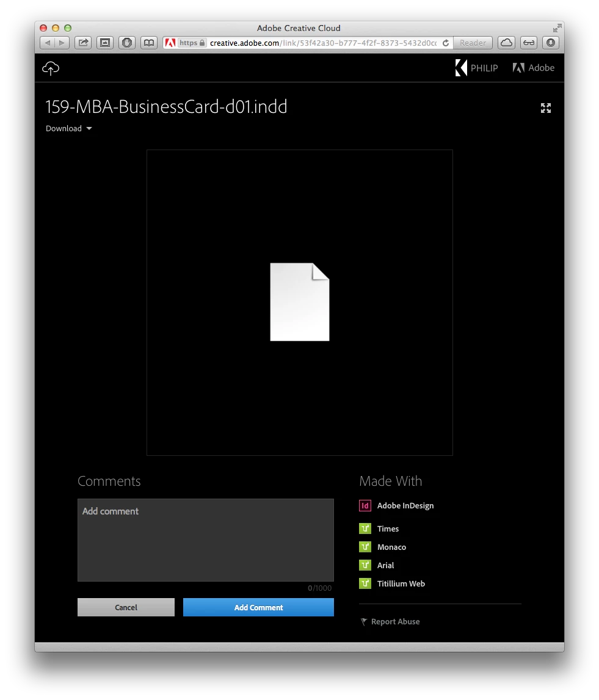Enter fullscreen with window corner arrows
Viewport: 599px width, 700px height.
(557, 28)
